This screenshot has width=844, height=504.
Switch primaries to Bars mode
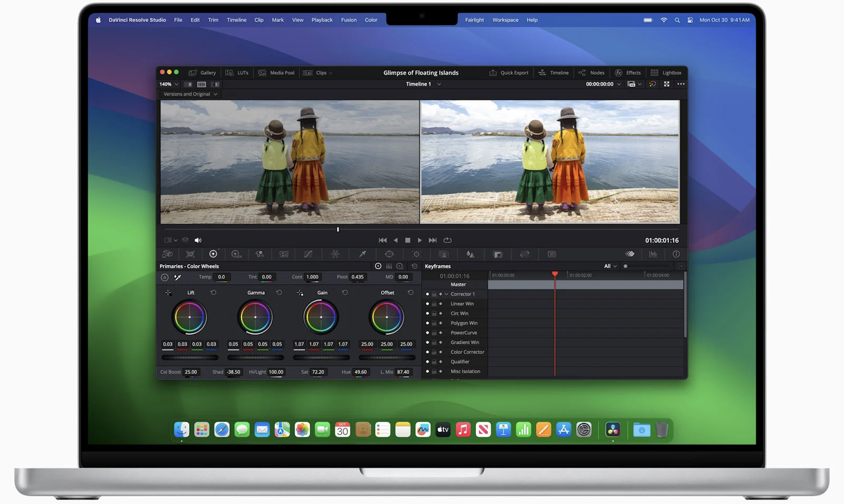(389, 266)
